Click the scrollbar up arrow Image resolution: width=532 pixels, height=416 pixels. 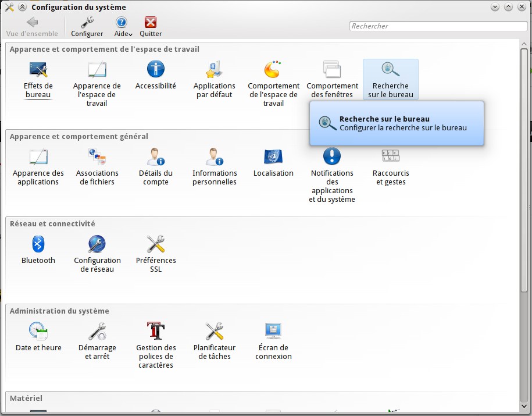coord(524,44)
